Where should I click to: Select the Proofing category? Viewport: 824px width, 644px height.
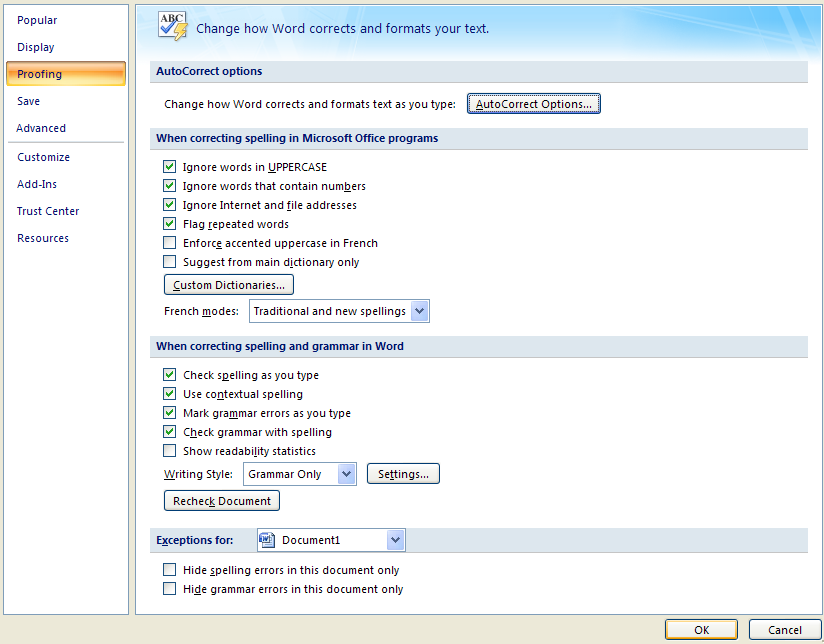pos(66,74)
